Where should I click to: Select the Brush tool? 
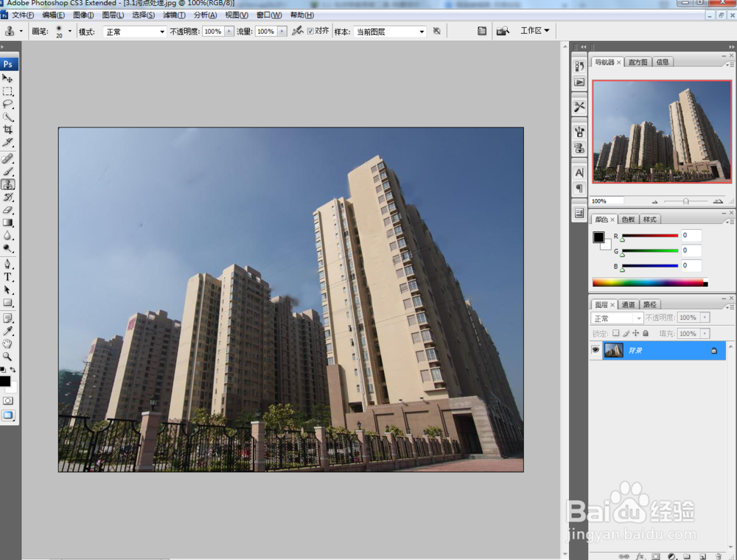tap(7, 172)
